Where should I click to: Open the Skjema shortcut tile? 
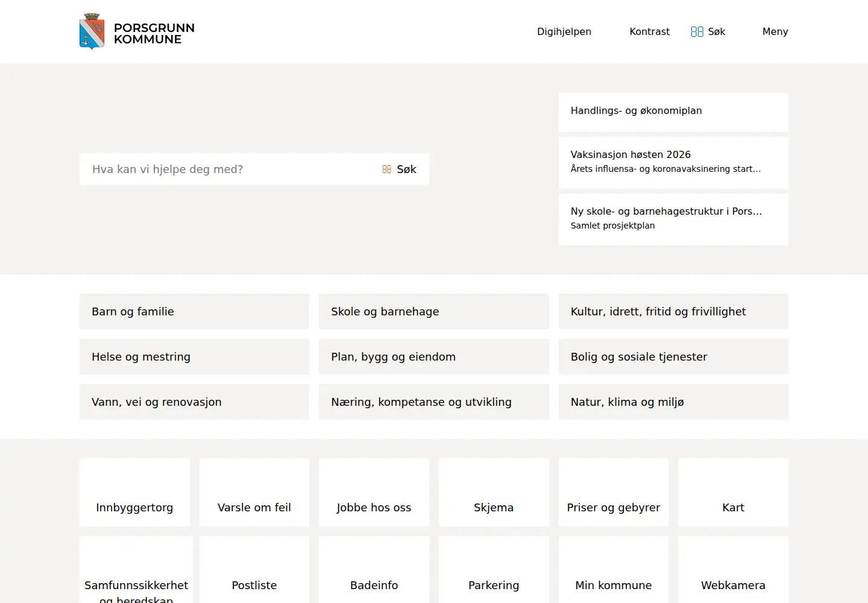click(x=494, y=493)
